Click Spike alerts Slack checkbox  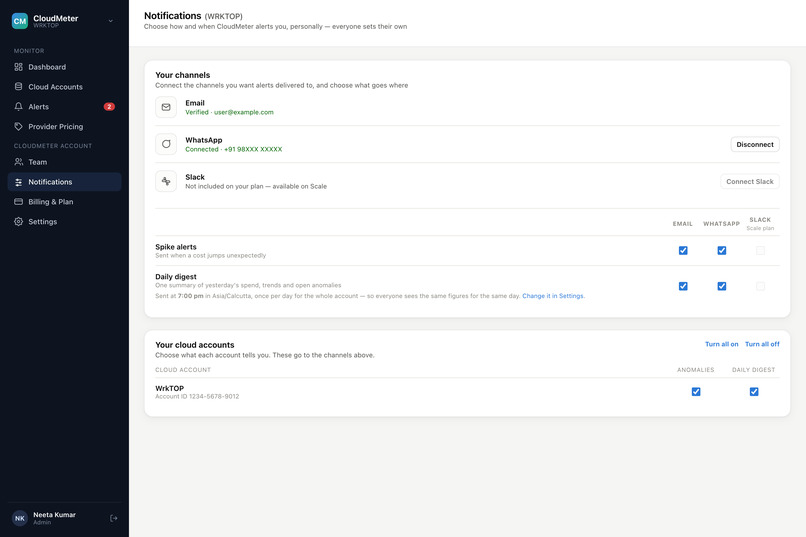[x=760, y=251]
